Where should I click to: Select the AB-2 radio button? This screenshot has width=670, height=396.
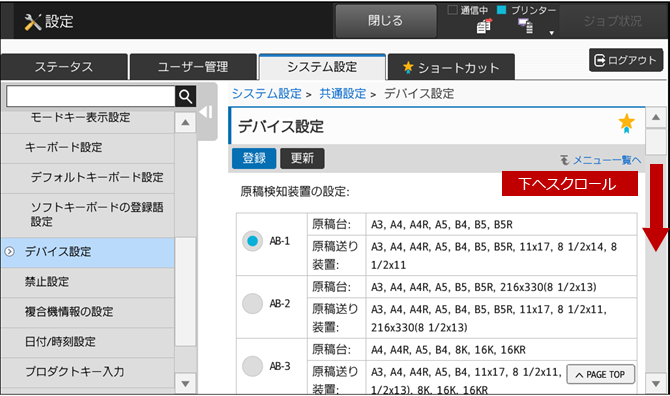(252, 303)
